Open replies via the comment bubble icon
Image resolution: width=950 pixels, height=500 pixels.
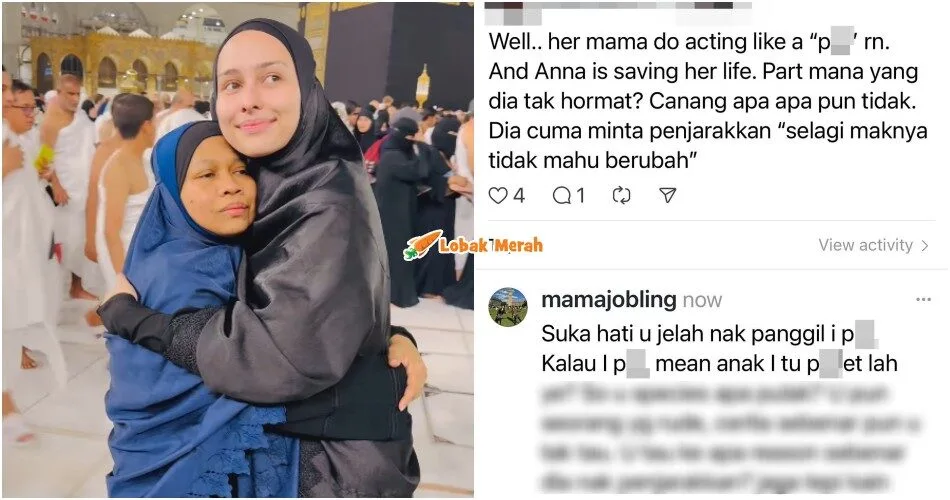click(561, 196)
